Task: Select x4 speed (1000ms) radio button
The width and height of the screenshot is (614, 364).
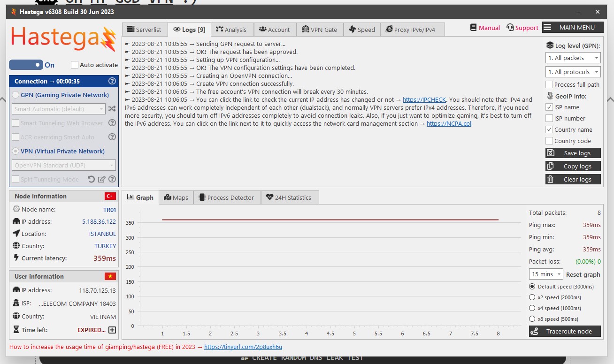Action: 532,308
